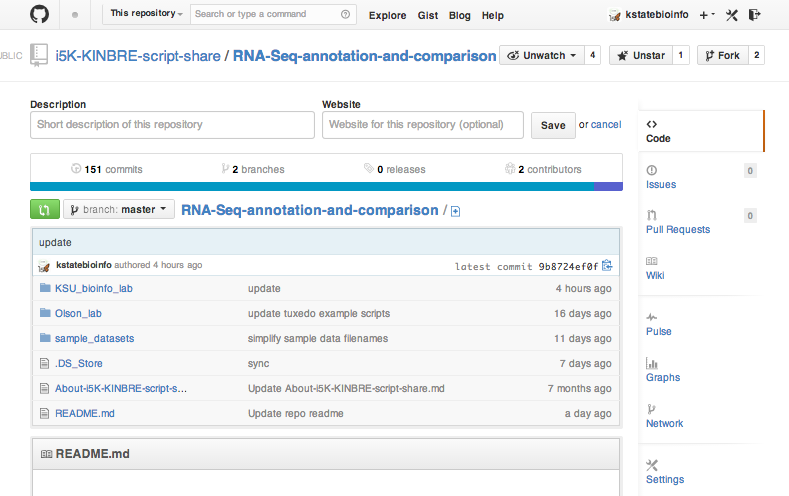This screenshot has width=789, height=496.
Task: Fork this repository
Action: point(723,55)
